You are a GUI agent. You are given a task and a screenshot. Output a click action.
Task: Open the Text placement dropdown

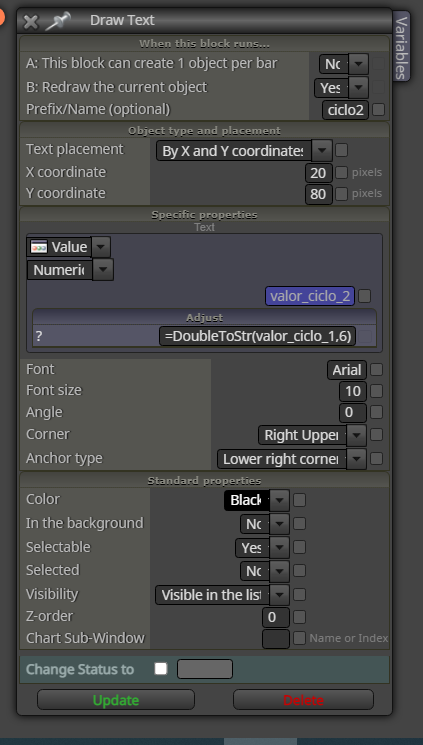(244, 151)
